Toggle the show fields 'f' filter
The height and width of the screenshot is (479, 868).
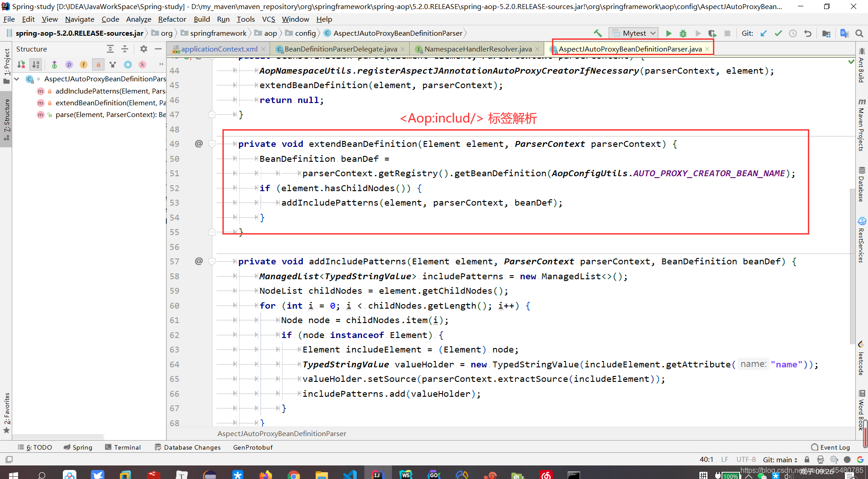click(84, 65)
